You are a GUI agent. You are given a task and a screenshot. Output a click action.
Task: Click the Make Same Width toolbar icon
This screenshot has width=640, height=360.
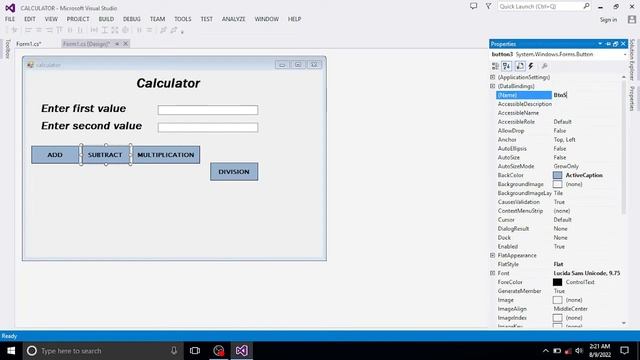(94, 30)
